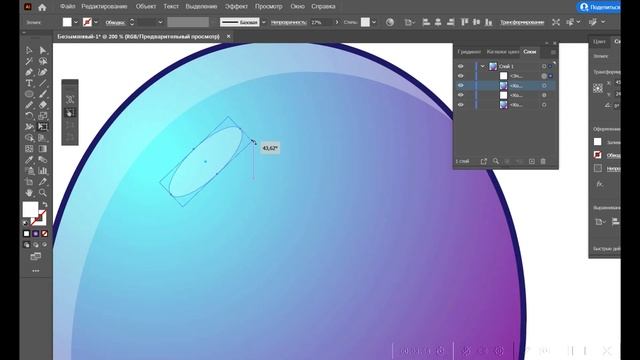This screenshot has width=640, height=360.
Task: Click target circle of highlighted sublayer
Action: 544,86
